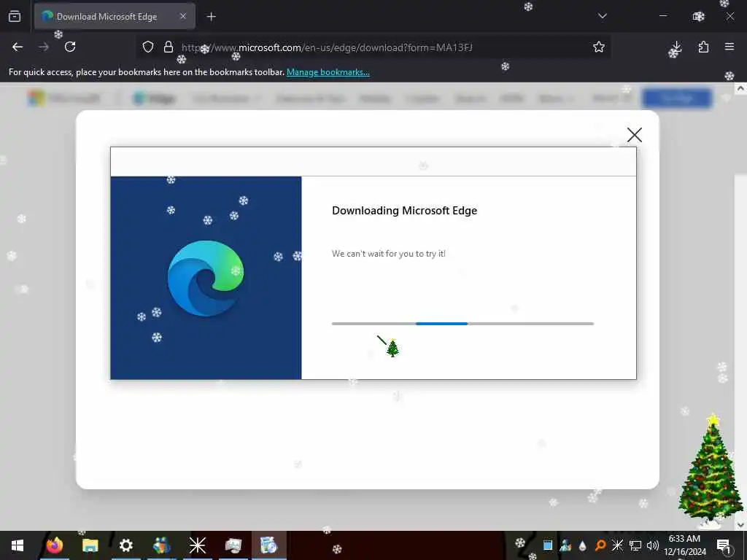Open File Explorer from the taskbar
Viewport: 747px width, 560px height.
point(90,545)
